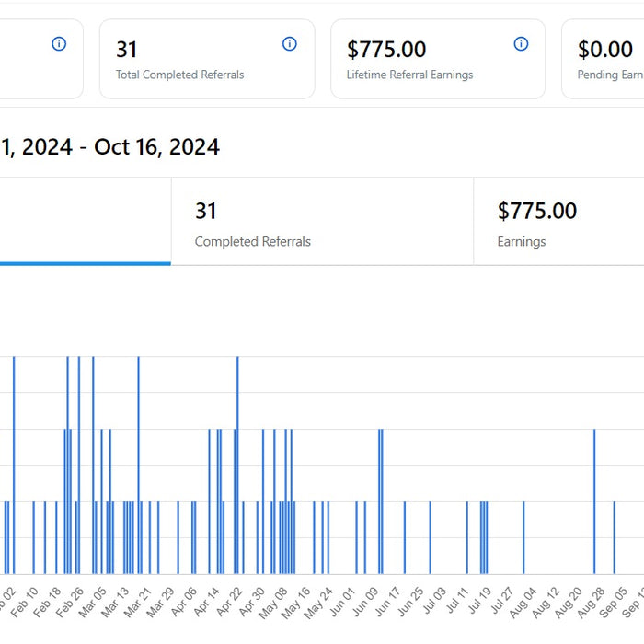The image size is (644, 644).
Task: Select the active tab with blue underline
Action: [85, 222]
